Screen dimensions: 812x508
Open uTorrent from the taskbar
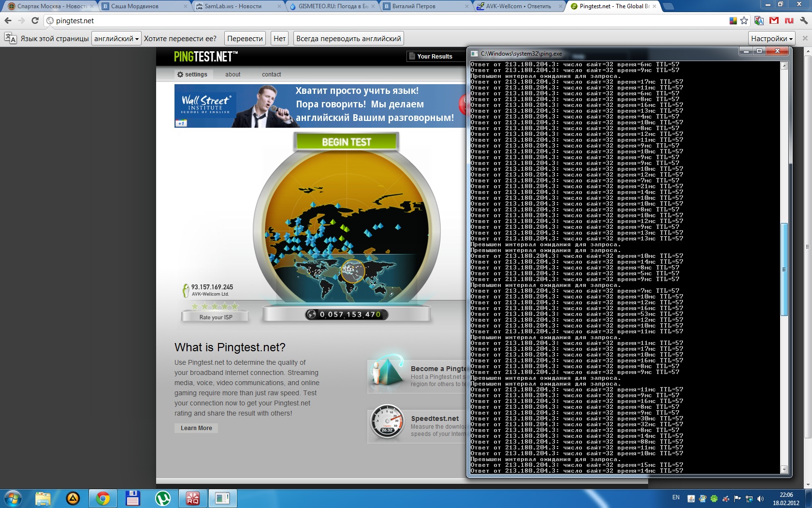pyautogui.click(x=163, y=498)
